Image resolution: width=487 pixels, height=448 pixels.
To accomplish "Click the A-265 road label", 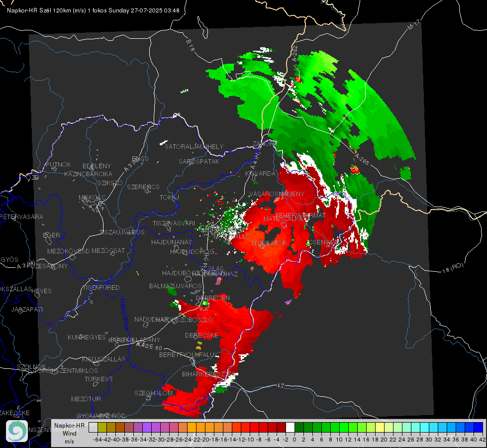I will click(362, 159).
